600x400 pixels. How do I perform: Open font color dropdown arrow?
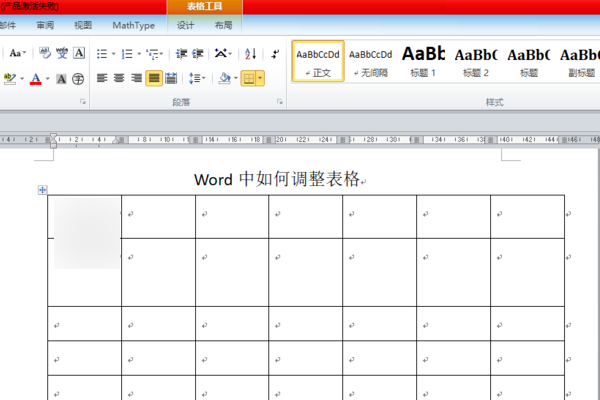(x=48, y=79)
